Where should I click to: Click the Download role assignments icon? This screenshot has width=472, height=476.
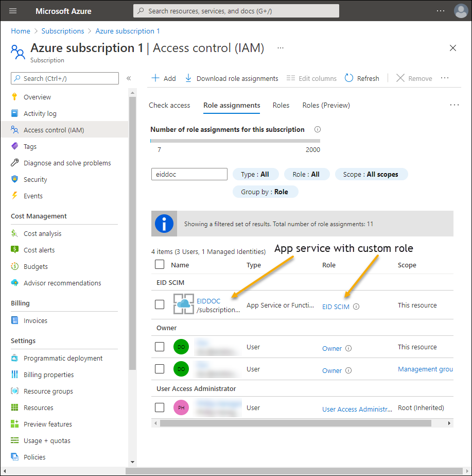click(188, 78)
